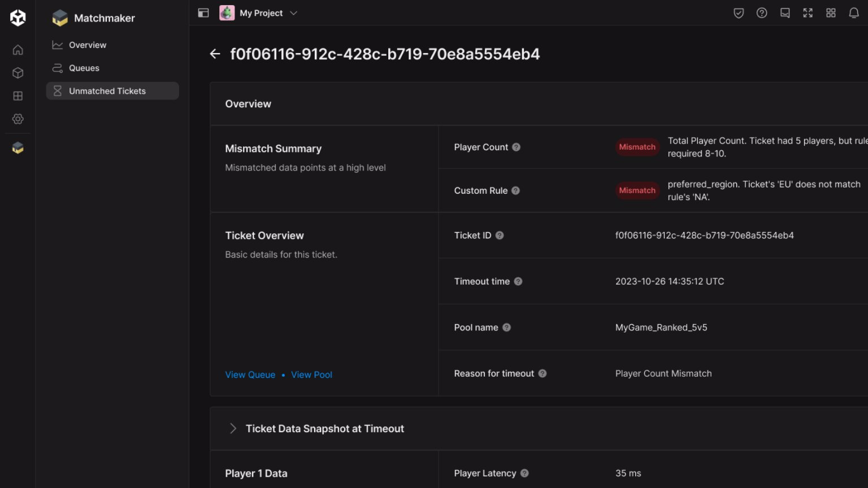Expand Ticket Data Snapshot at Timeout
The width and height of the screenshot is (868, 488).
(233, 429)
